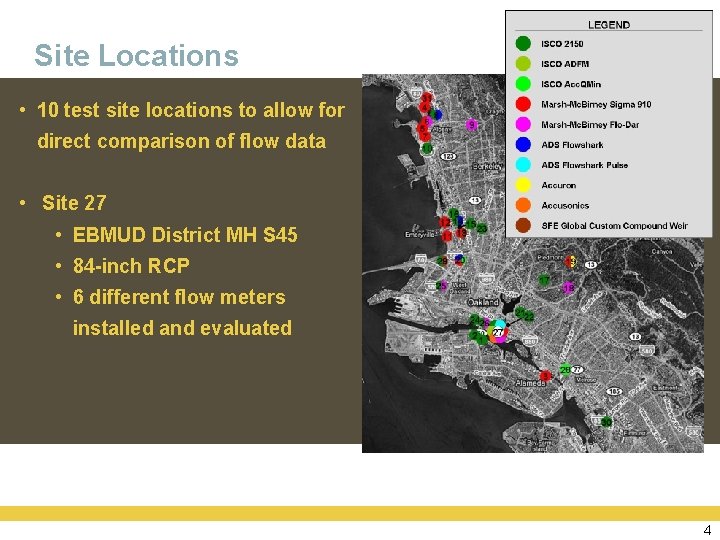Click 'ADS Flowshark Pulse' legend label
The height and width of the screenshot is (540, 720).
coord(585,165)
